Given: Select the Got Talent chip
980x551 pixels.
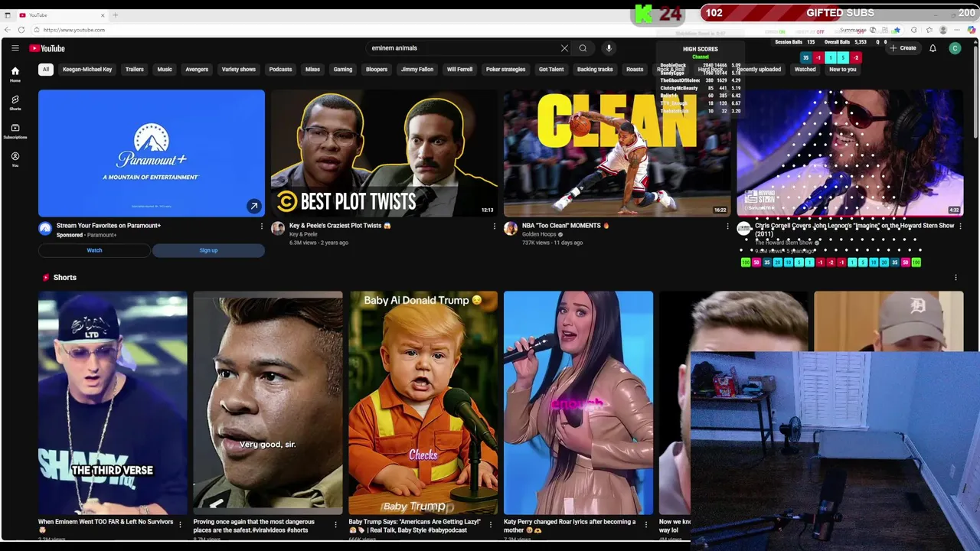Looking at the screenshot, I should click(x=551, y=70).
